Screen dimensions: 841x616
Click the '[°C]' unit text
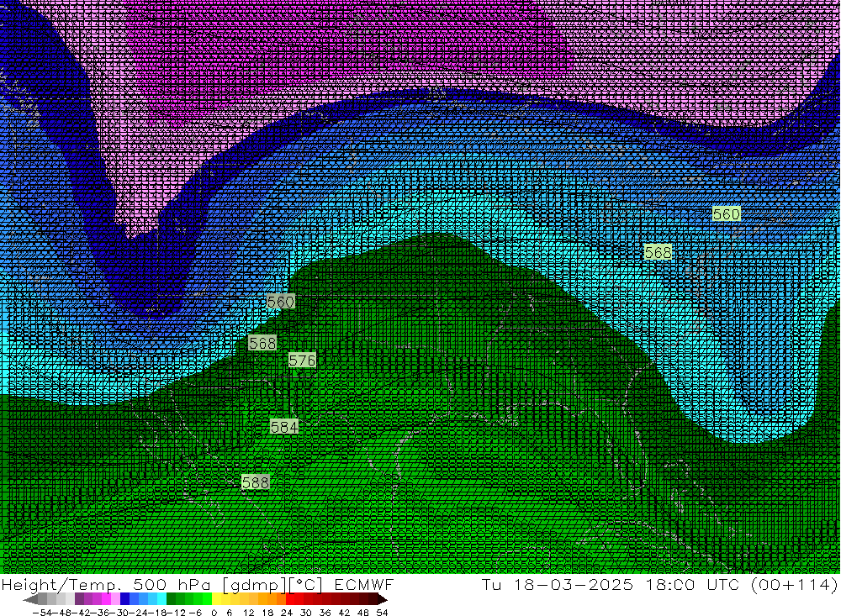click(306, 585)
